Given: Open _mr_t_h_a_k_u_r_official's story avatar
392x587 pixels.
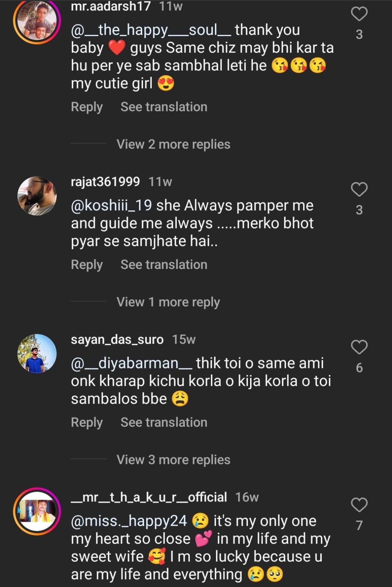Looking at the screenshot, I should [37, 511].
